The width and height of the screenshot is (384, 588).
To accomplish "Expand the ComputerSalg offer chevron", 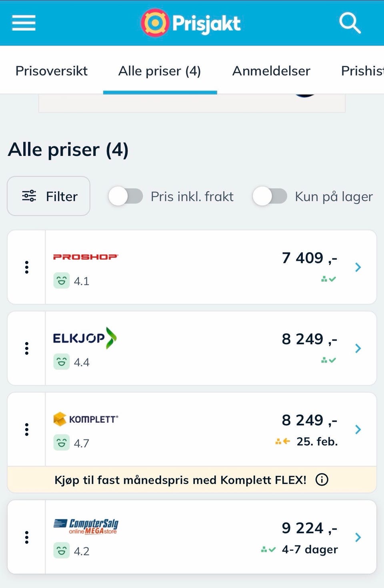I will tap(358, 537).
